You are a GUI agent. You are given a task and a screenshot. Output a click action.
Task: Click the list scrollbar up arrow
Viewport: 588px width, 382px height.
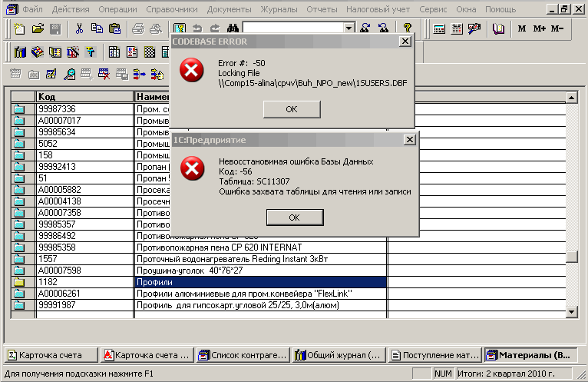[x=571, y=98]
